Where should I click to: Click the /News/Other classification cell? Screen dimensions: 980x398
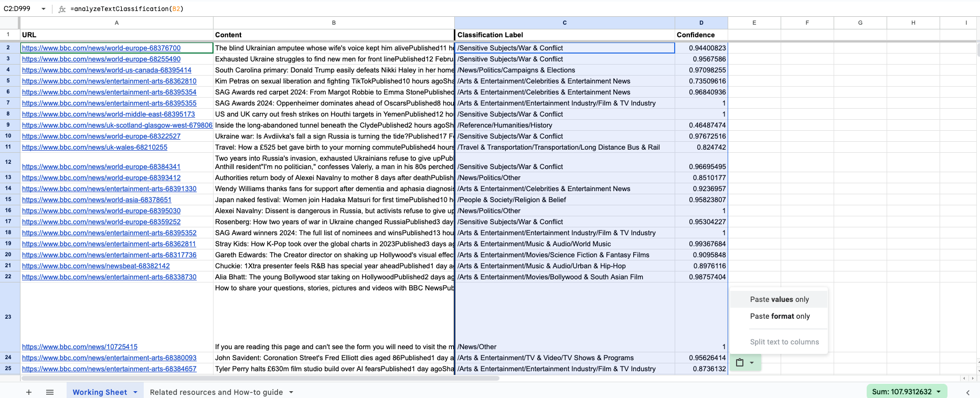(x=564, y=317)
